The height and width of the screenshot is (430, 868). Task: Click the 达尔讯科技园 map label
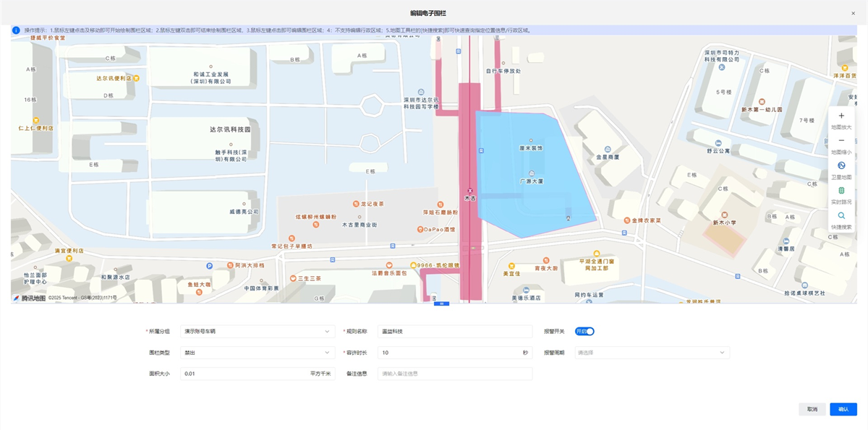230,129
